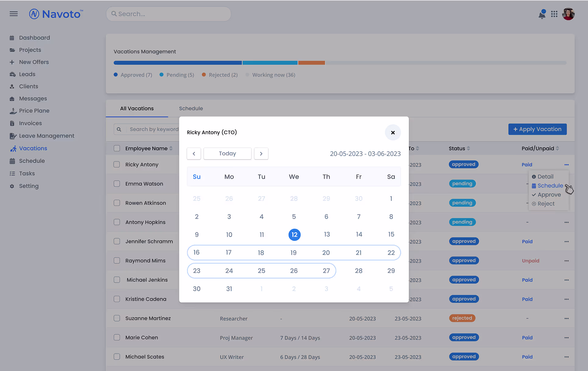
Task: Open row options for Ricky Antony
Action: click(x=566, y=165)
